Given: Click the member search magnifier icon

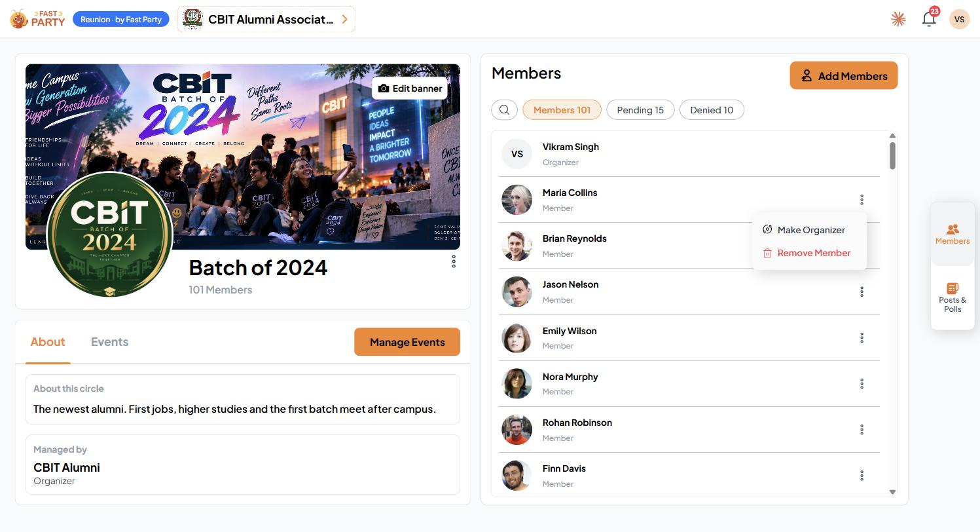Looking at the screenshot, I should click(504, 110).
